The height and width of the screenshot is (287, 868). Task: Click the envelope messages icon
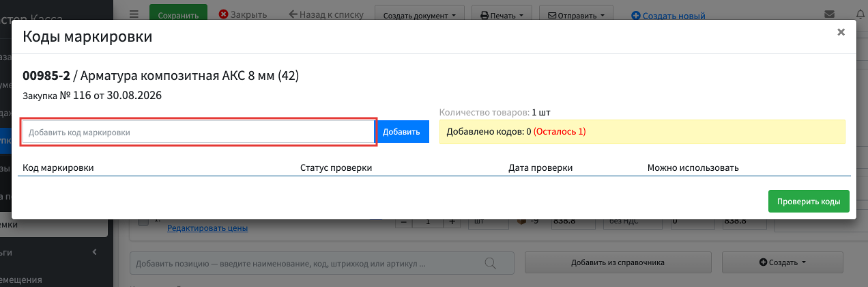pos(830,14)
